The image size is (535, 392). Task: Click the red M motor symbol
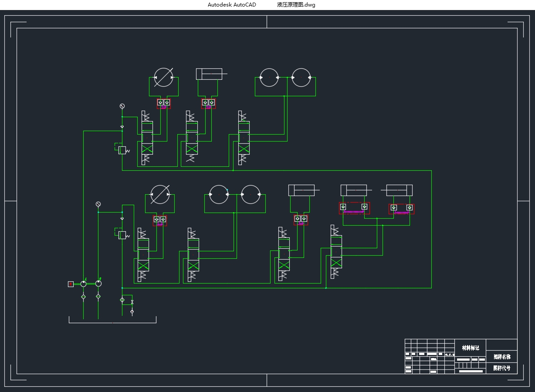[x=71, y=284]
